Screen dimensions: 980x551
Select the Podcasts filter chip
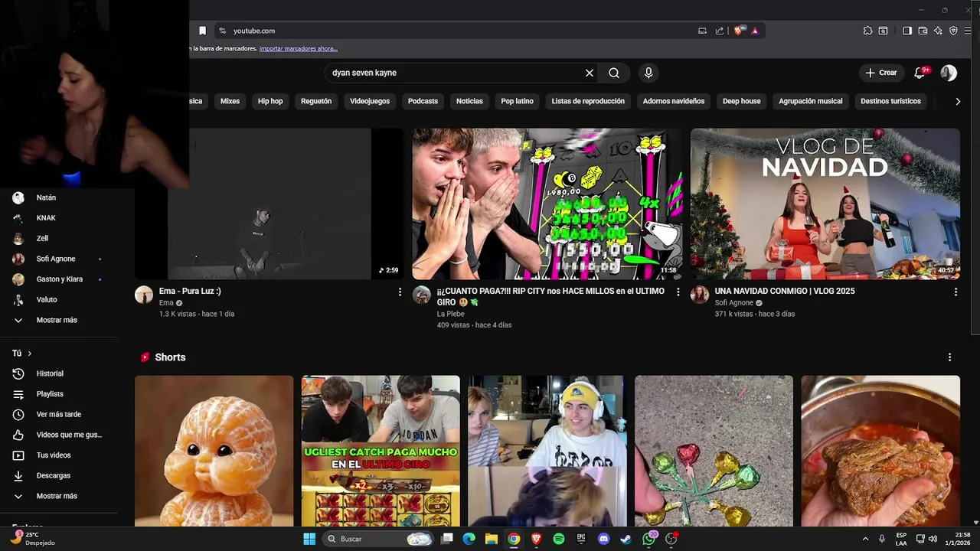click(423, 101)
